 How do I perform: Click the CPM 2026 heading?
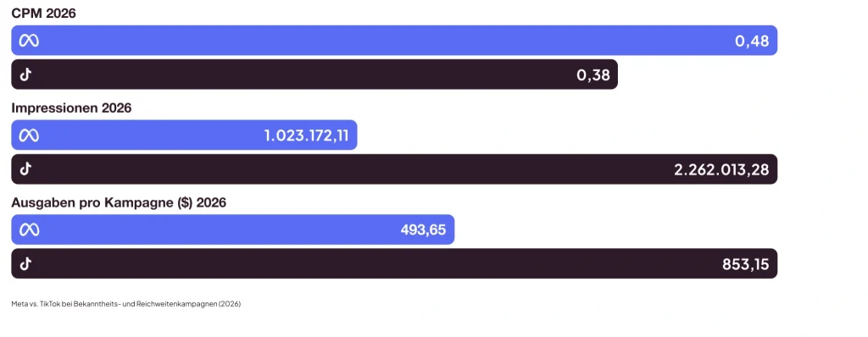tap(44, 14)
